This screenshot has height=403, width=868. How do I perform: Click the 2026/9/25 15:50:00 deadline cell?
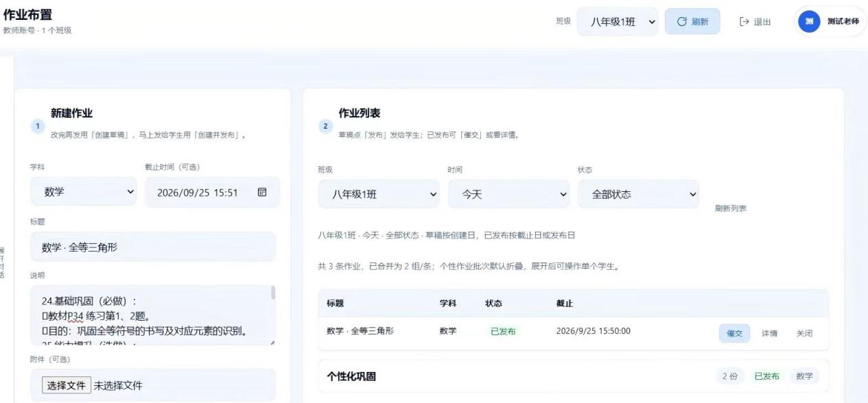[593, 331]
